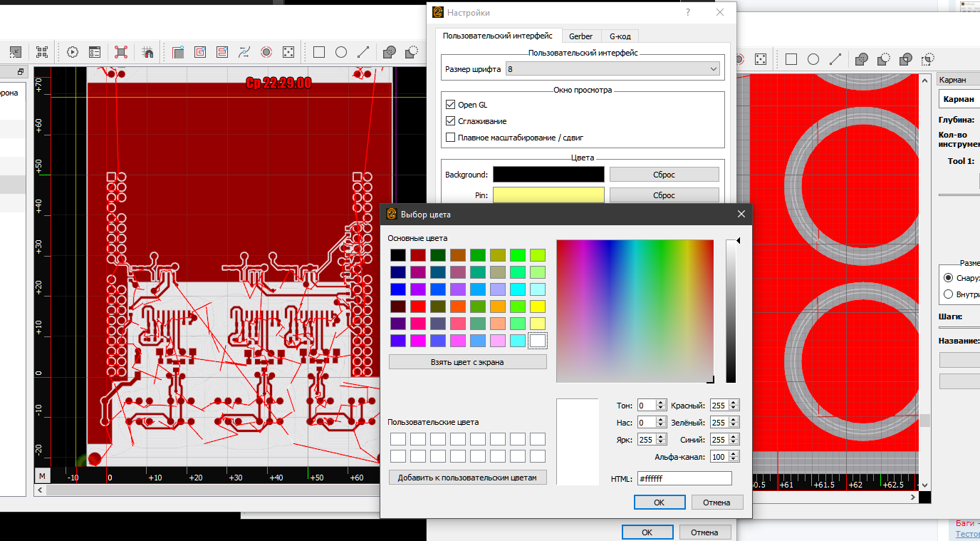Click Сброс button next to Pin color
This screenshot has width=980, height=541.
tap(664, 195)
